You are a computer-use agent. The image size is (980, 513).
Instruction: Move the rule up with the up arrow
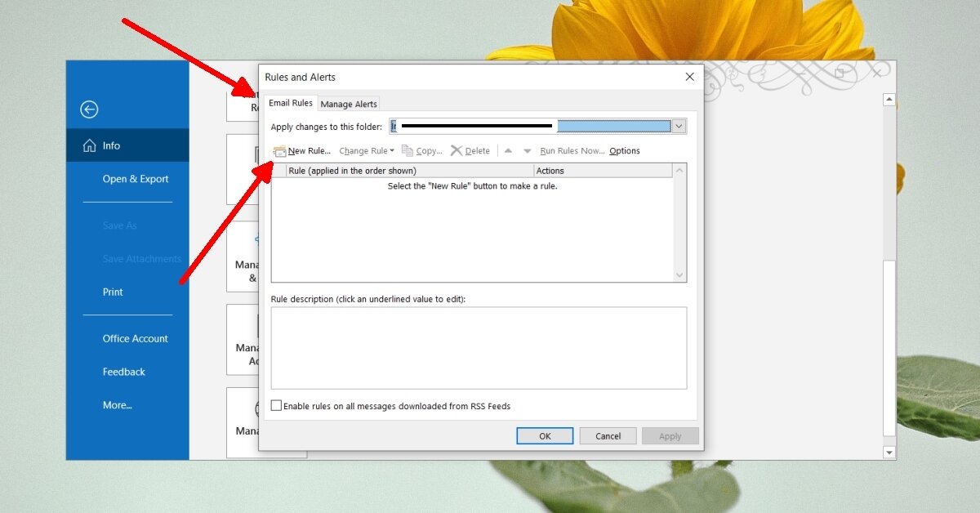(506, 150)
